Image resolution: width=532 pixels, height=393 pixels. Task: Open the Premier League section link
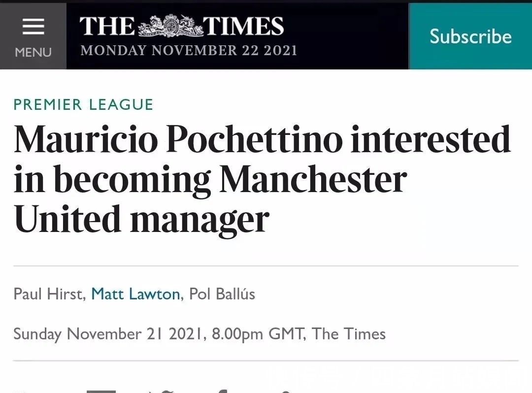click(83, 104)
